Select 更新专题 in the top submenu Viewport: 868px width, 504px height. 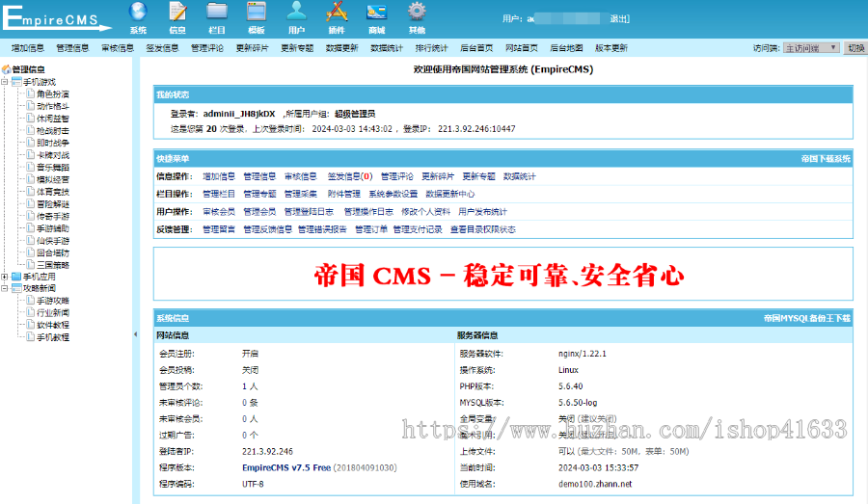pyautogui.click(x=297, y=48)
